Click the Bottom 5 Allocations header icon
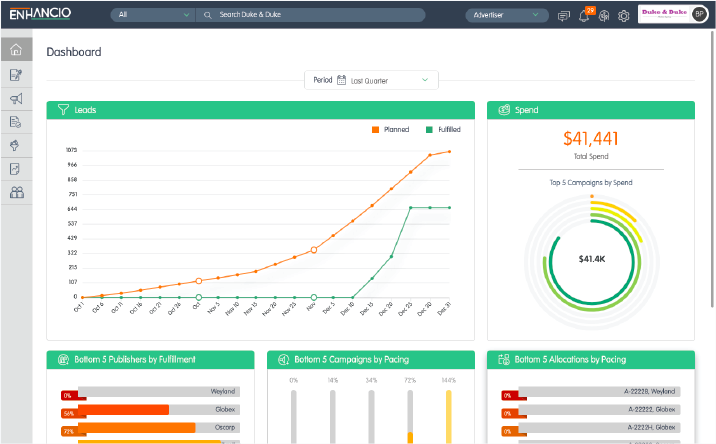This screenshot has height=444, width=716. coord(504,359)
